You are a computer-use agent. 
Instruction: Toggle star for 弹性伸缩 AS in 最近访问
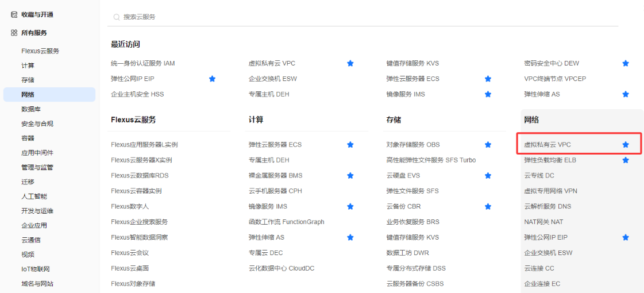click(626, 94)
